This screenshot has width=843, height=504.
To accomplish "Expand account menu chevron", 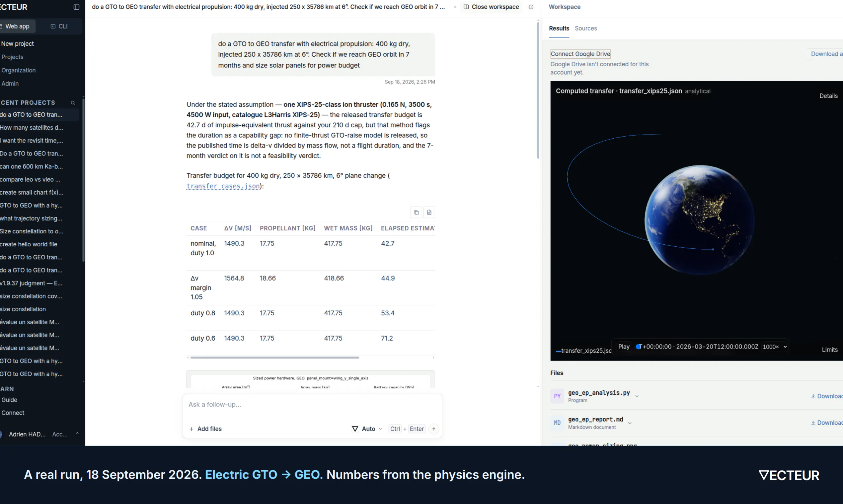I will click(x=77, y=434).
